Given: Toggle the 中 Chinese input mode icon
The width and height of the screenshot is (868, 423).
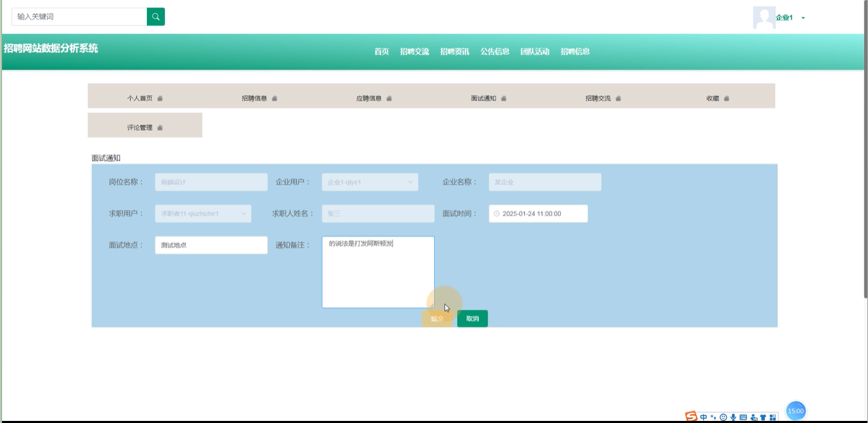Looking at the screenshot, I should (x=704, y=417).
